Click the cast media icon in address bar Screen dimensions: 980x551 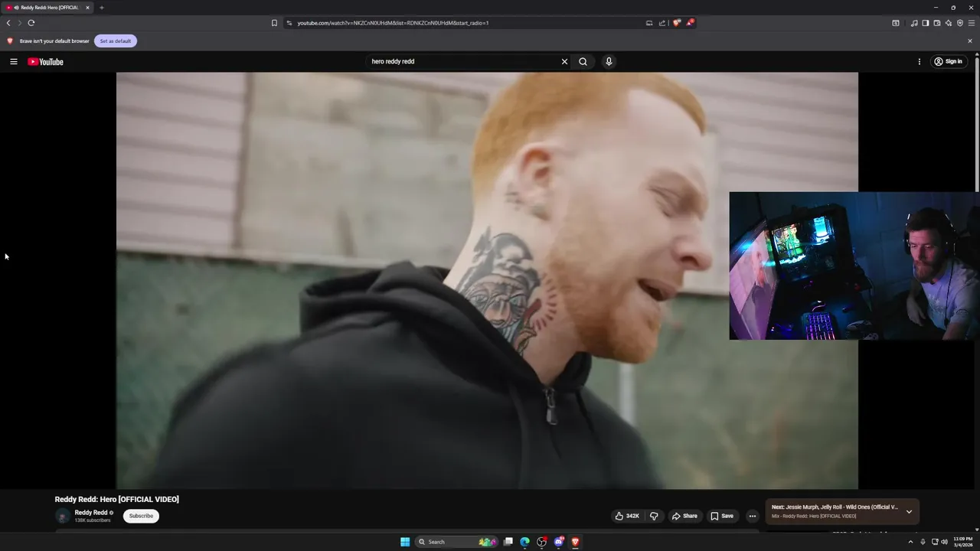point(649,23)
